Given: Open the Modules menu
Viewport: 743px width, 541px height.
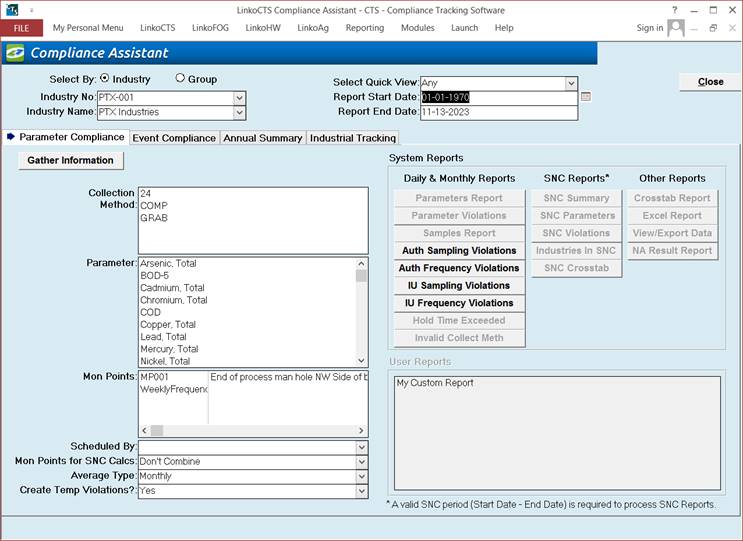Looking at the screenshot, I should click(x=417, y=28).
